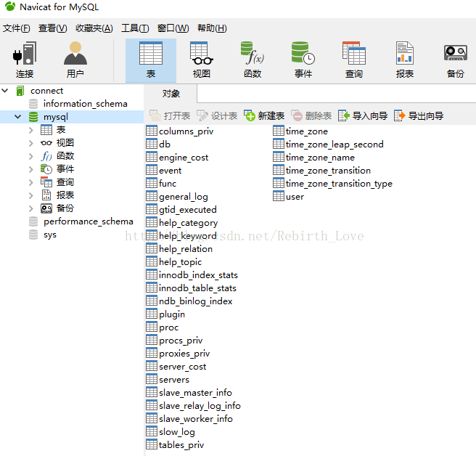Select the time_zone_leap_second table

coord(329,144)
